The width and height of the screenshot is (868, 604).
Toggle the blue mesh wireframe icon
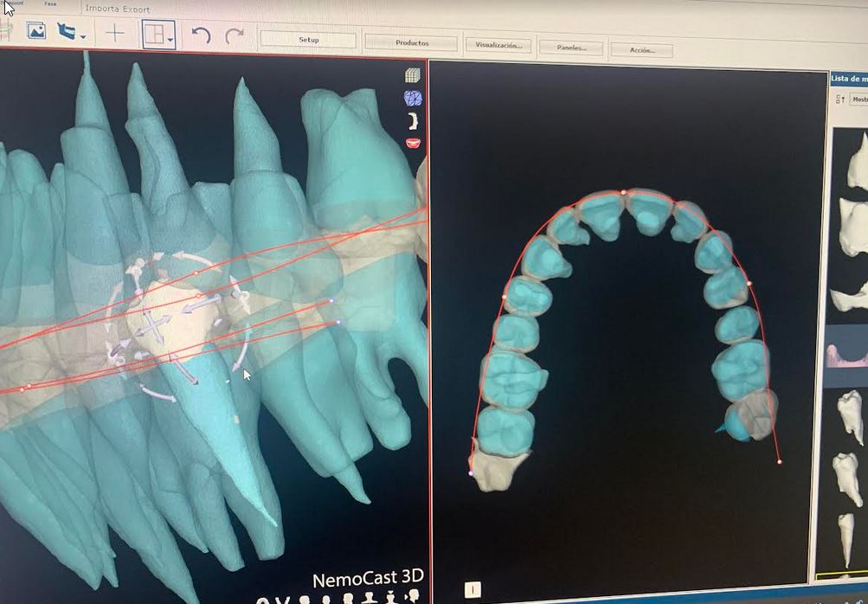click(x=413, y=98)
